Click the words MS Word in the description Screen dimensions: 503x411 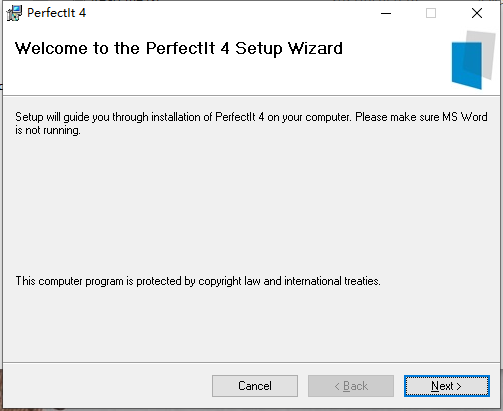click(x=465, y=117)
